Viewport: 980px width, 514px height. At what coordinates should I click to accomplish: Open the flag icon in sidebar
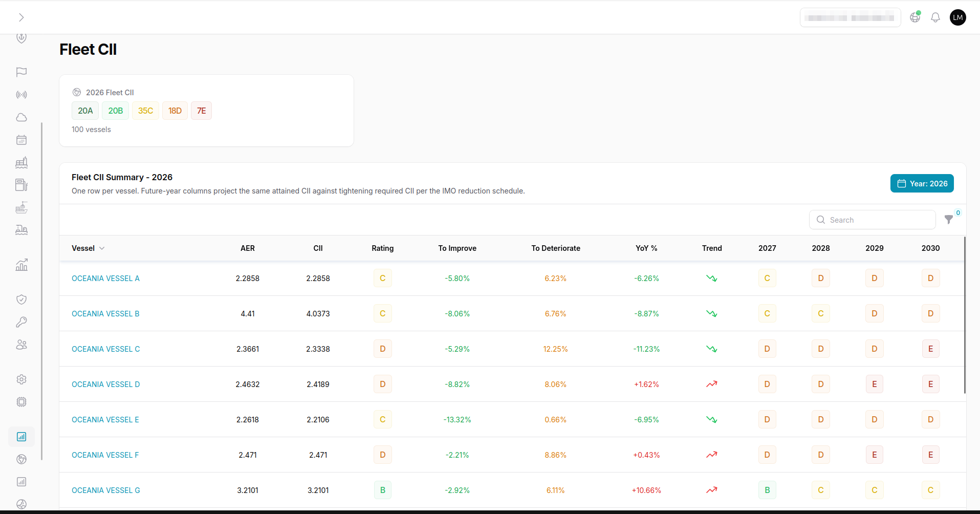point(21,72)
